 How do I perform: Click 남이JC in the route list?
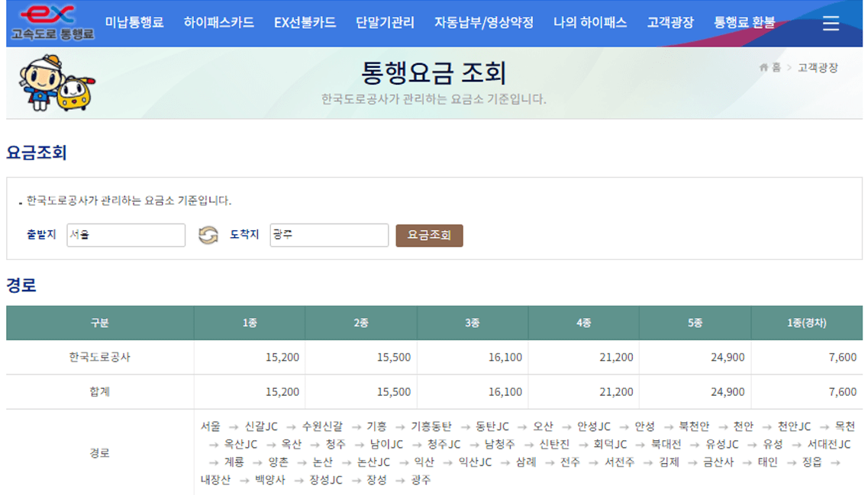coord(386,444)
